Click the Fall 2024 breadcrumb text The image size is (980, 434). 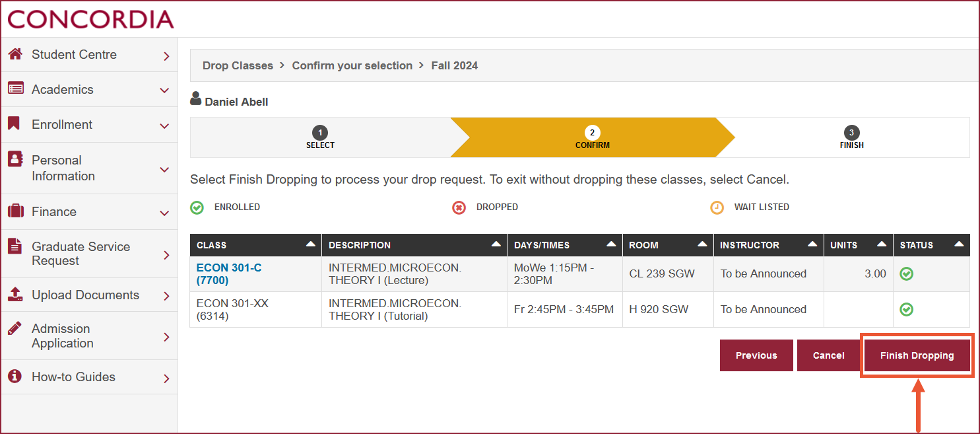(454, 65)
